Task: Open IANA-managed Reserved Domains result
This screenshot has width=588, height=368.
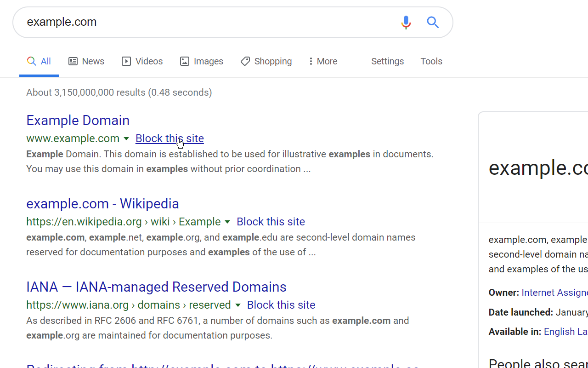Action: coord(156,287)
